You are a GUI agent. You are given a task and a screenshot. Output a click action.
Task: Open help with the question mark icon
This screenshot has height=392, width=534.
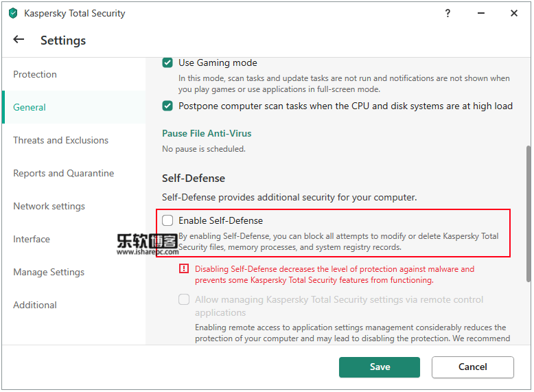448,13
